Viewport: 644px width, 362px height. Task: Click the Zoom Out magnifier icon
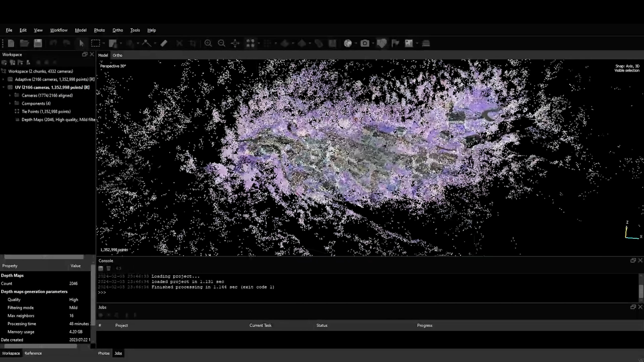pos(221,43)
